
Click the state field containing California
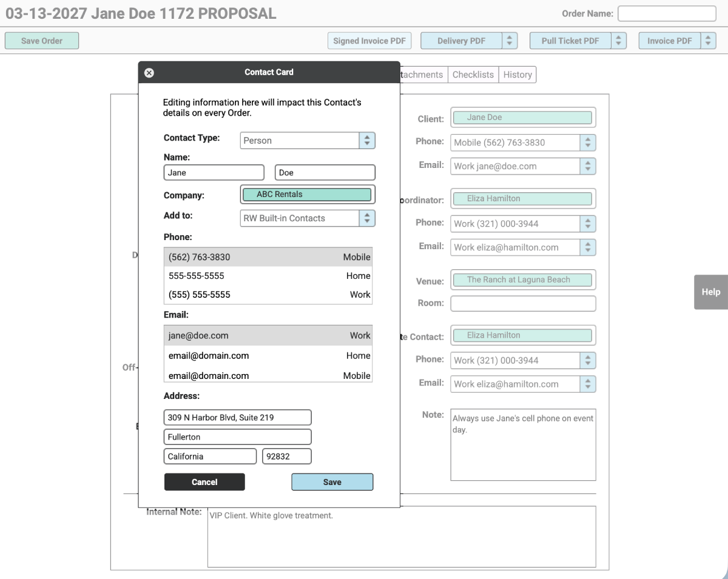[210, 457]
